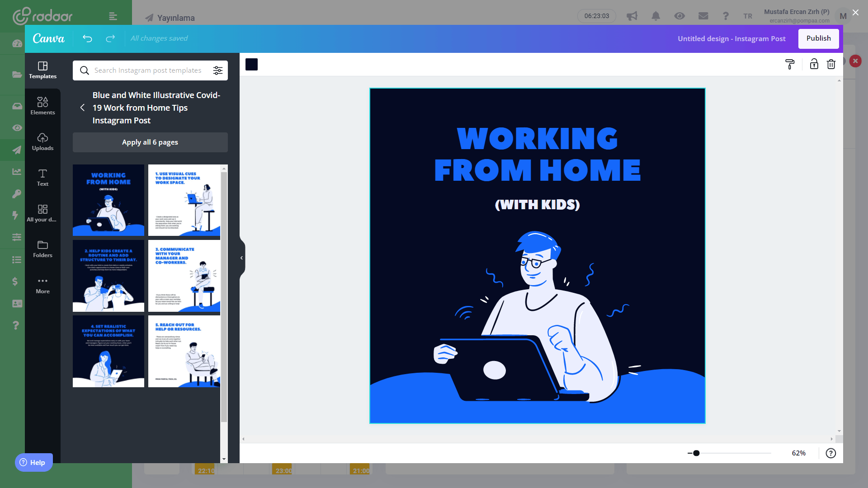
Task: Toggle the lock icon in toolbar
Action: point(814,64)
